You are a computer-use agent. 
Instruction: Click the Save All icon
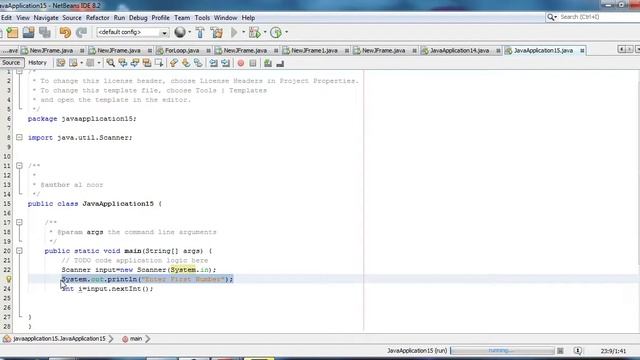45,32
